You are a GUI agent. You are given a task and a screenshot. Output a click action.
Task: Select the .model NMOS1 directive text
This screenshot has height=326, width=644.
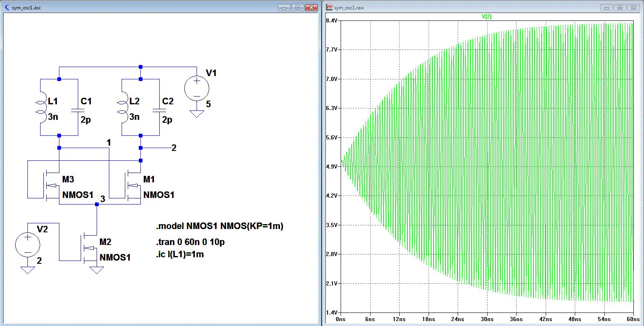[x=219, y=226]
